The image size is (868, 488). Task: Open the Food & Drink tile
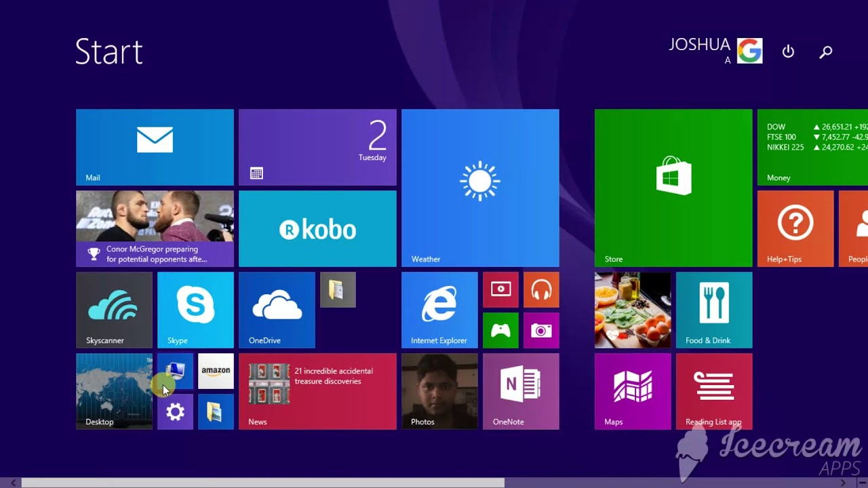[x=714, y=310]
